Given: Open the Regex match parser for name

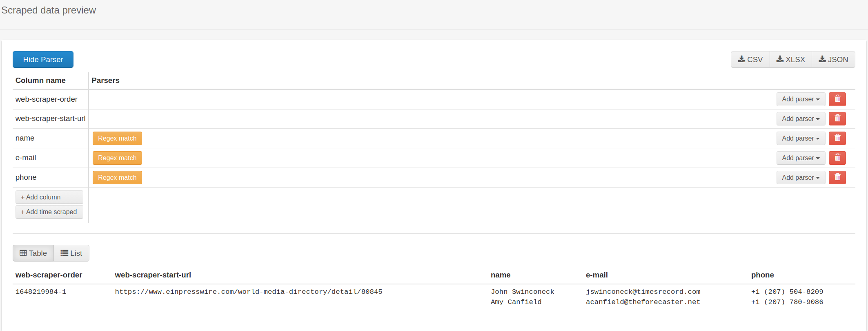Looking at the screenshot, I should tap(117, 139).
